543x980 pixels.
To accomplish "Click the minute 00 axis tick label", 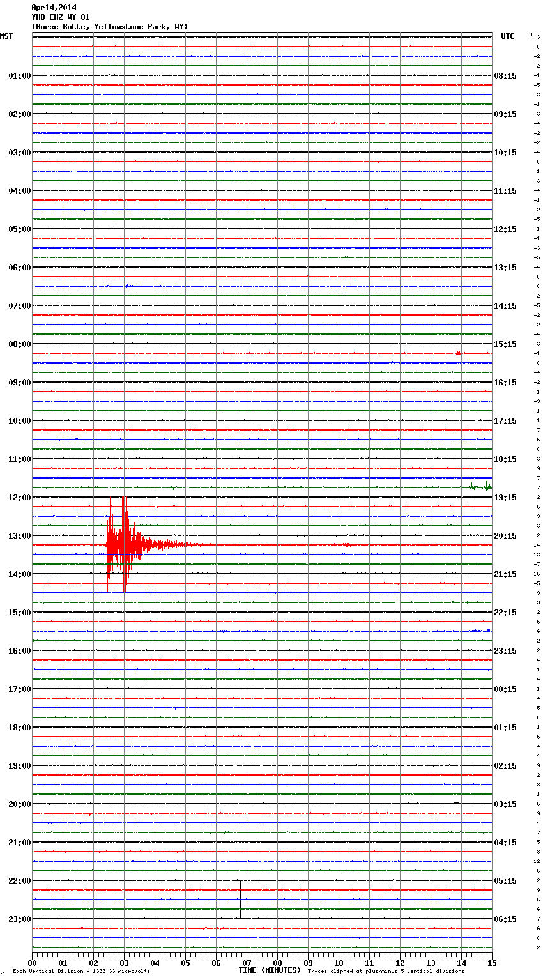I will click(33, 963).
